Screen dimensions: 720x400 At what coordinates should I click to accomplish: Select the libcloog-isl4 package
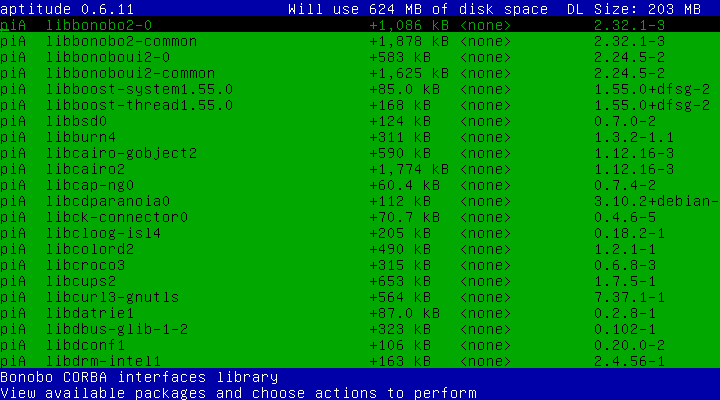point(105,233)
